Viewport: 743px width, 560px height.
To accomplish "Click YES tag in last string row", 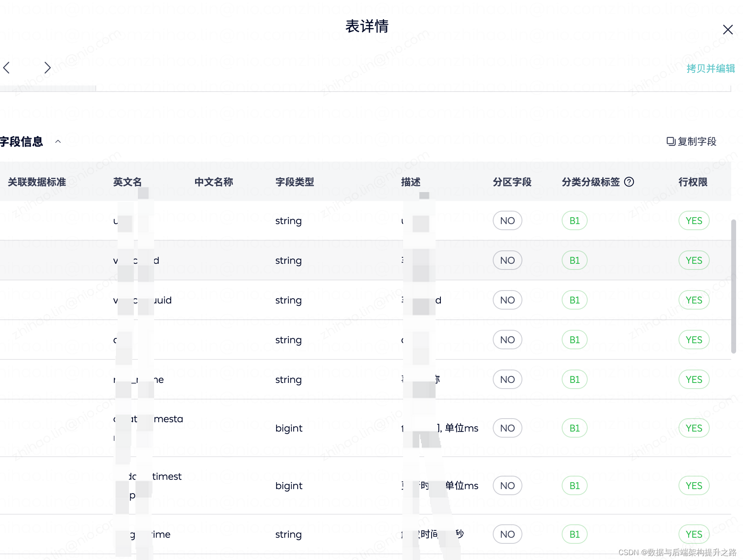I will coord(694,534).
